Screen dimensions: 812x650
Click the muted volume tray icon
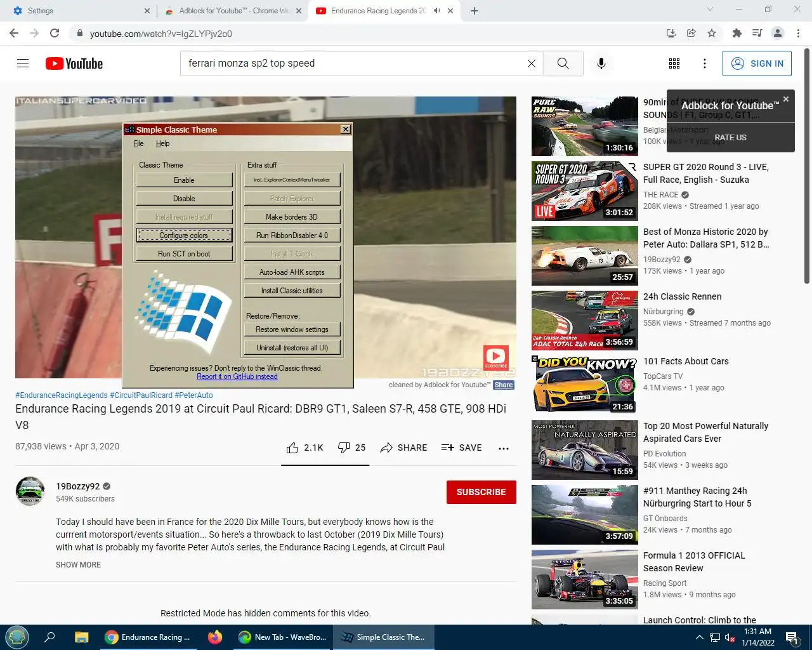[730, 637]
